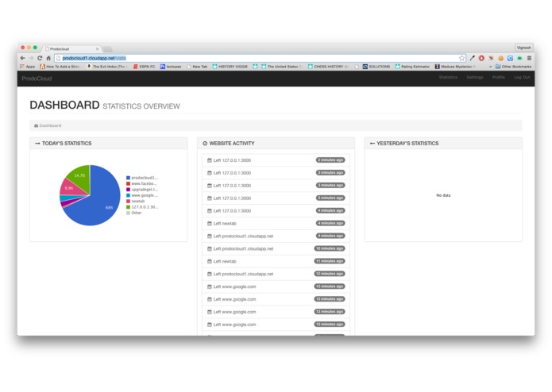Viewport: 552px width, 392px height.
Task: Click the arrow icon beside Yesterday's Statistics
Action: coord(373,144)
